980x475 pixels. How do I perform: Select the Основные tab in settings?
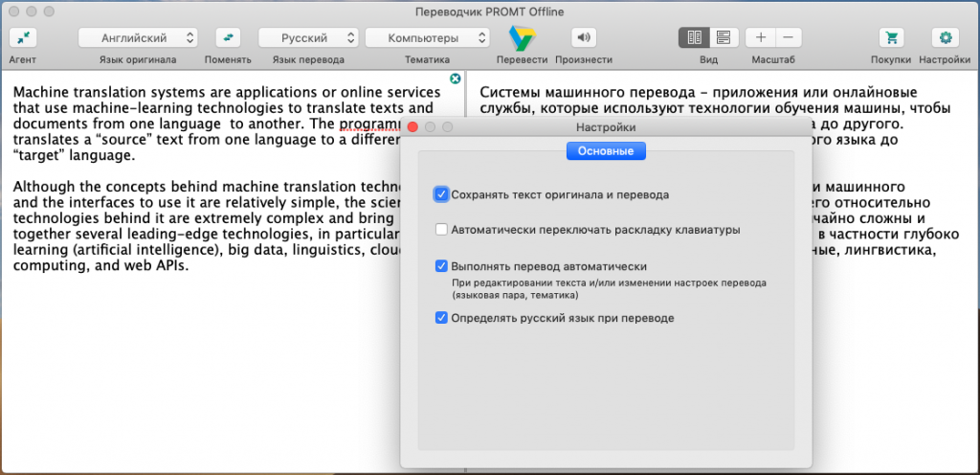[606, 151]
